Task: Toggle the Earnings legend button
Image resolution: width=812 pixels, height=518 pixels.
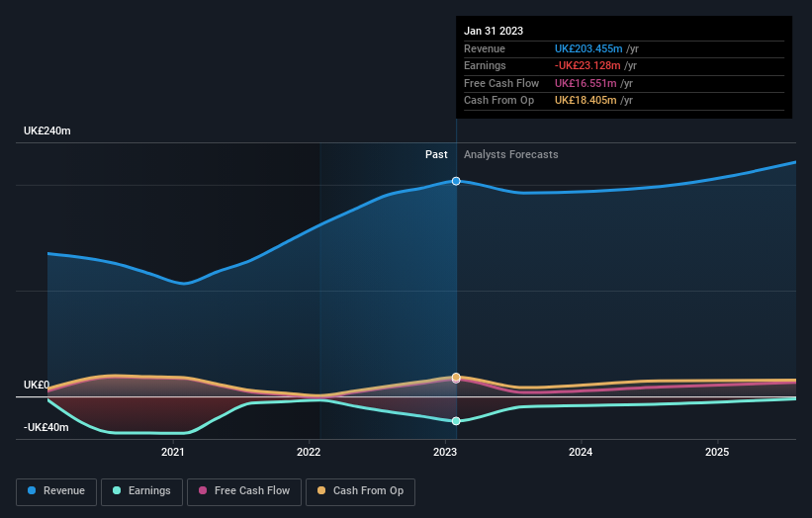Action: point(141,491)
